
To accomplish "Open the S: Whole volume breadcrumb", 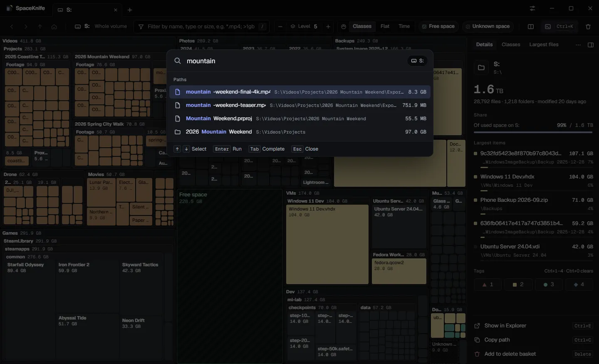I will point(101,27).
